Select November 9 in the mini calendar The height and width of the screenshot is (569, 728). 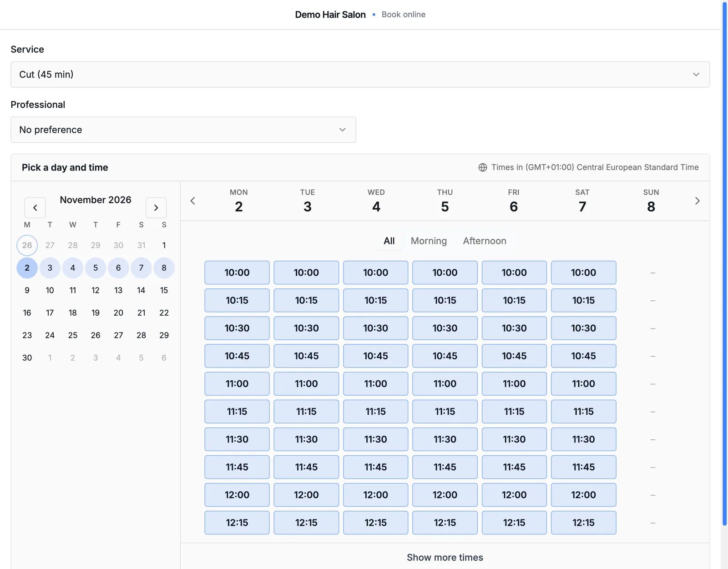[27, 290]
